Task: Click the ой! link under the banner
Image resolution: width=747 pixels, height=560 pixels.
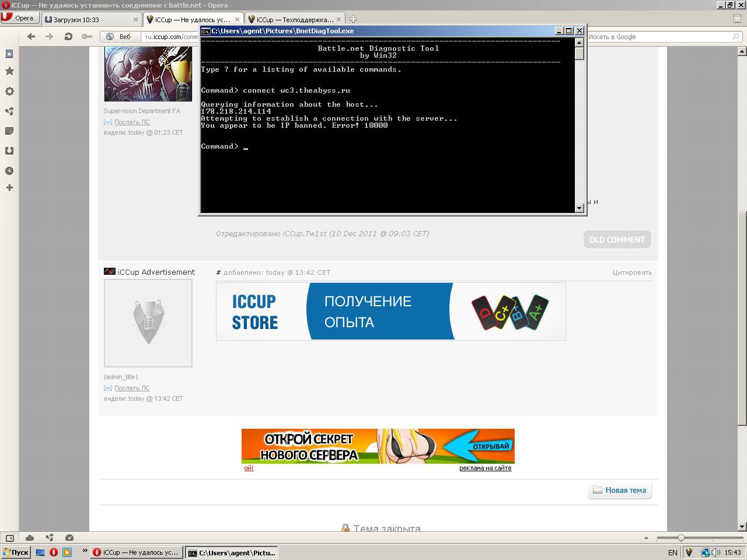Action: click(x=249, y=468)
